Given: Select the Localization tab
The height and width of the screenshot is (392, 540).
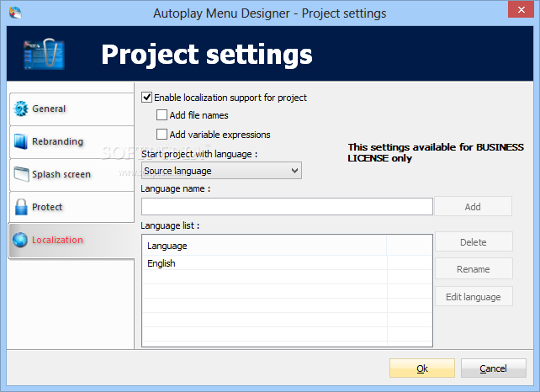Looking at the screenshot, I should pos(71,241).
